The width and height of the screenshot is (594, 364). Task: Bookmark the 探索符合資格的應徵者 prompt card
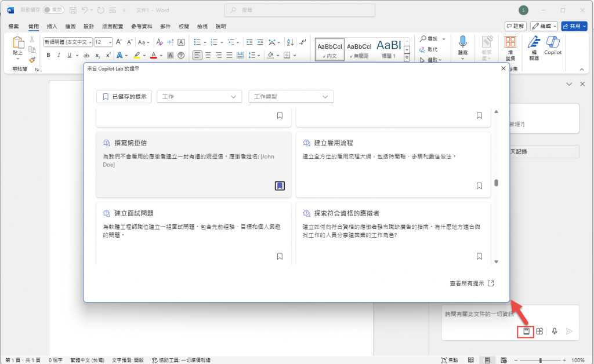pyautogui.click(x=479, y=256)
